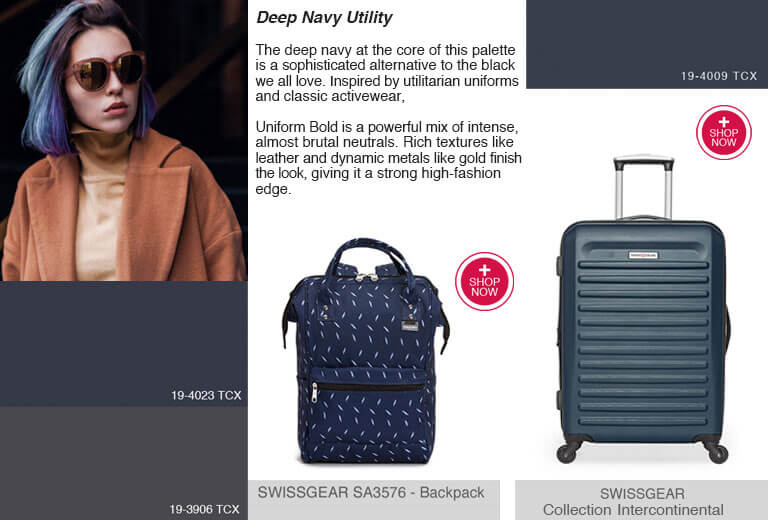
Task: Select the 19-3906 TCX gray swatch
Action: point(123,463)
